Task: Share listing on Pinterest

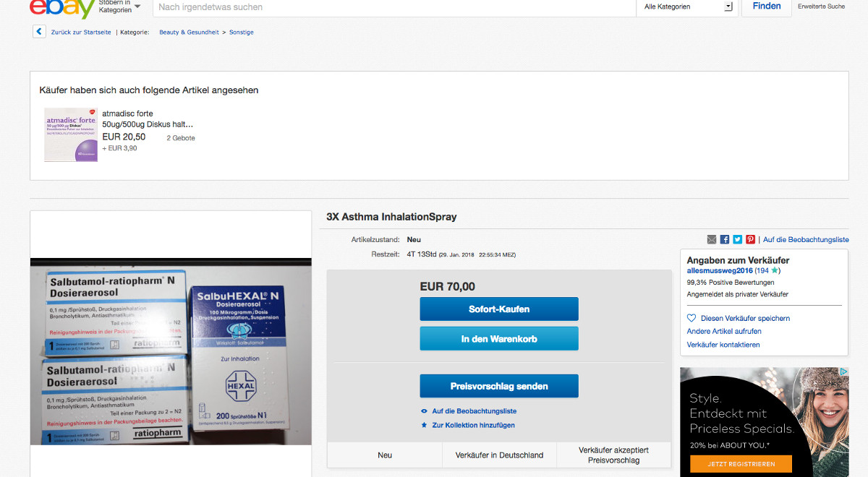Action: coord(750,240)
